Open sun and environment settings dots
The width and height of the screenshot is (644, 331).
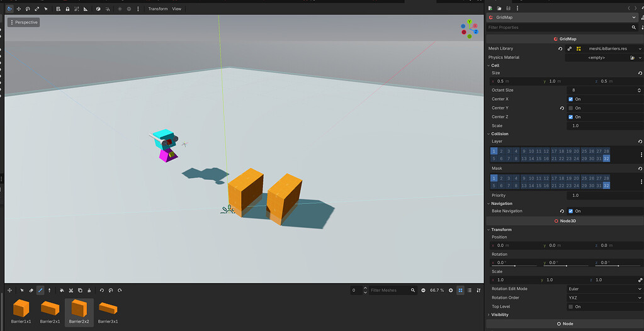[138, 9]
